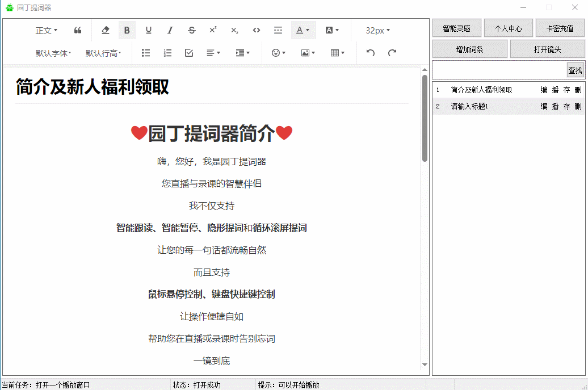Screen dimensions: 588x390
Task: Open the font color picker
Action: coord(303,30)
